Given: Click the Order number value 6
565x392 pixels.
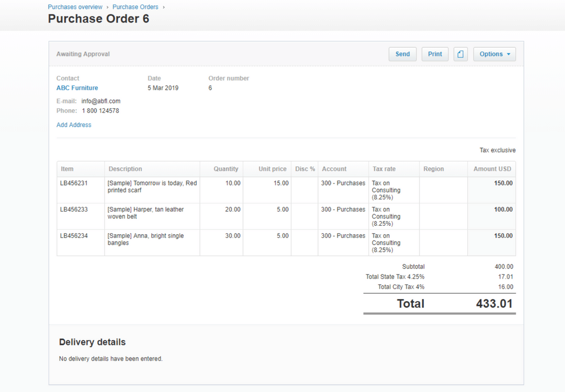Looking at the screenshot, I should (210, 88).
